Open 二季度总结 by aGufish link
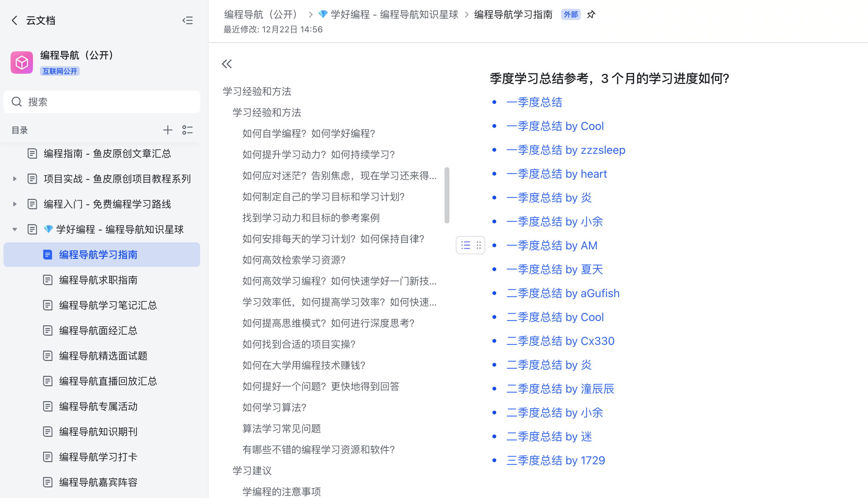The height and width of the screenshot is (498, 868). (563, 293)
